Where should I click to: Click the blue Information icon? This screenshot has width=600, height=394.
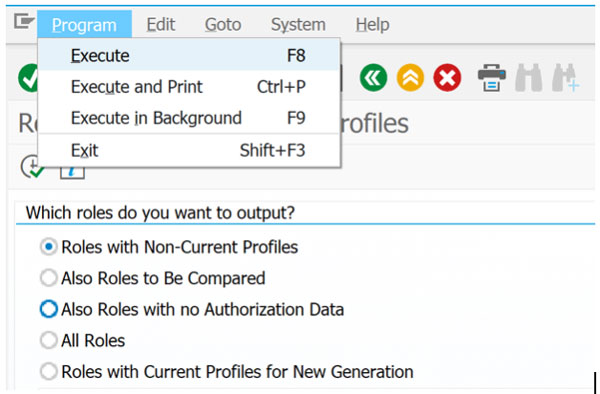point(72,173)
